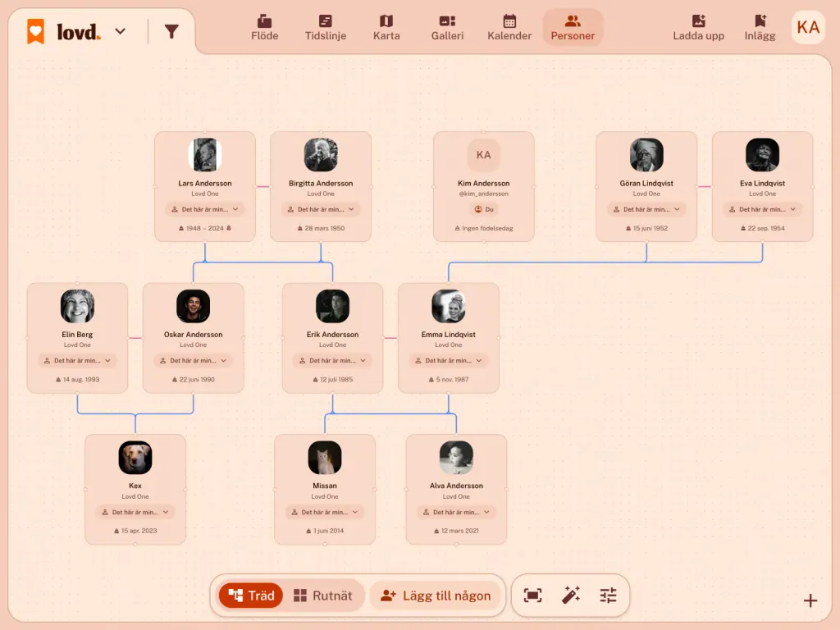The width and height of the screenshot is (840, 630).
Task: Click the plus icon at bottom right
Action: coord(810,600)
